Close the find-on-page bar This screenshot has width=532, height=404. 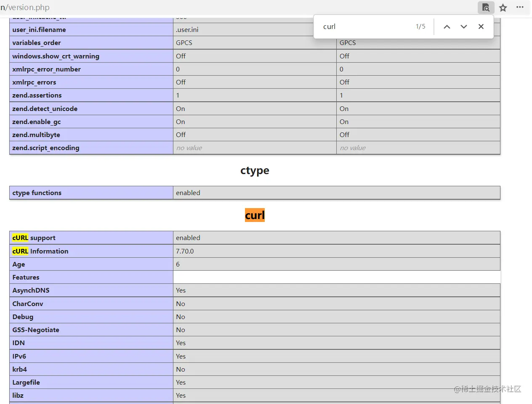click(x=481, y=26)
